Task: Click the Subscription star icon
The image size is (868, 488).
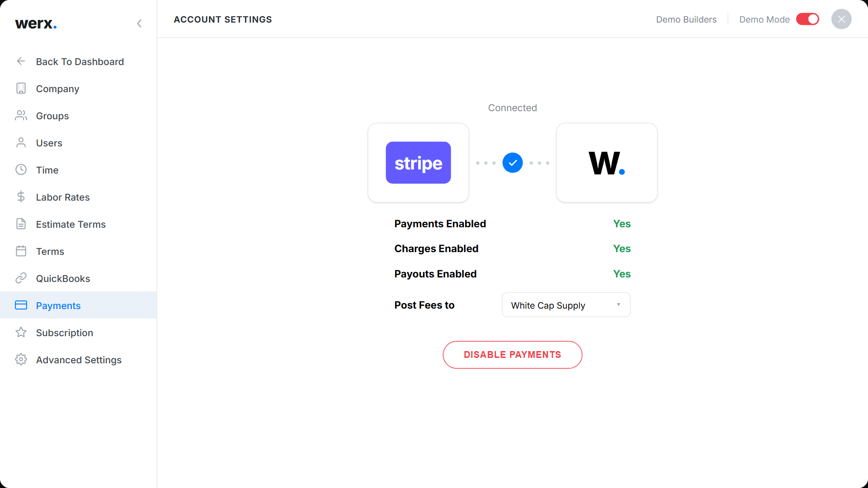Action: (x=21, y=332)
